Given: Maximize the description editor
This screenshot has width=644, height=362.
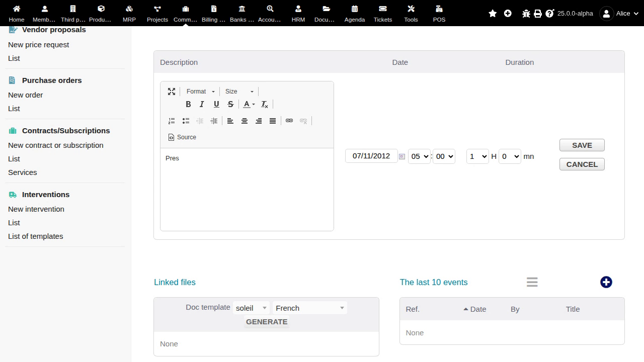Looking at the screenshot, I should [x=172, y=91].
